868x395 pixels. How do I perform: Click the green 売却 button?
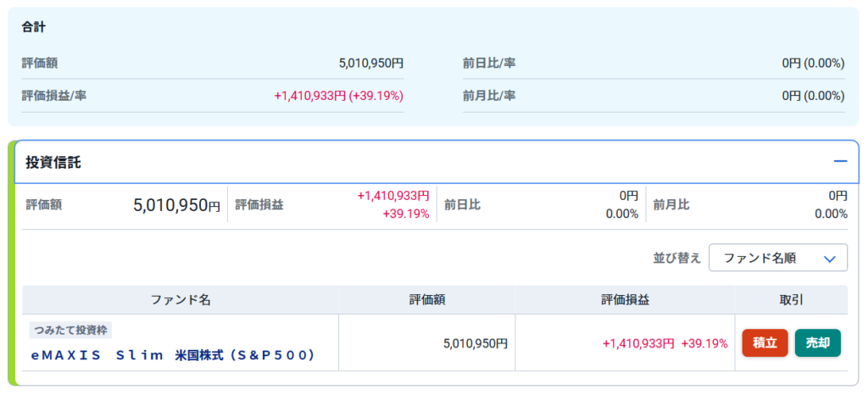(818, 343)
